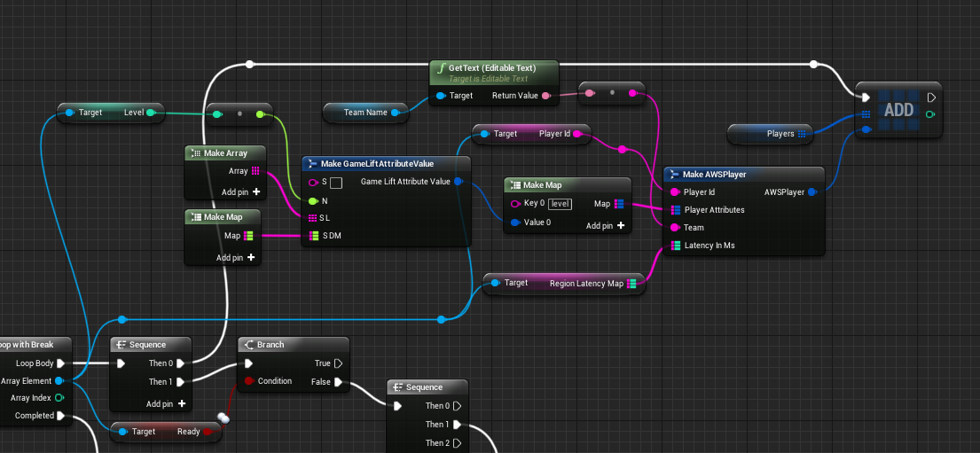
Task: Click the Team Name variable node
Action: (365, 113)
